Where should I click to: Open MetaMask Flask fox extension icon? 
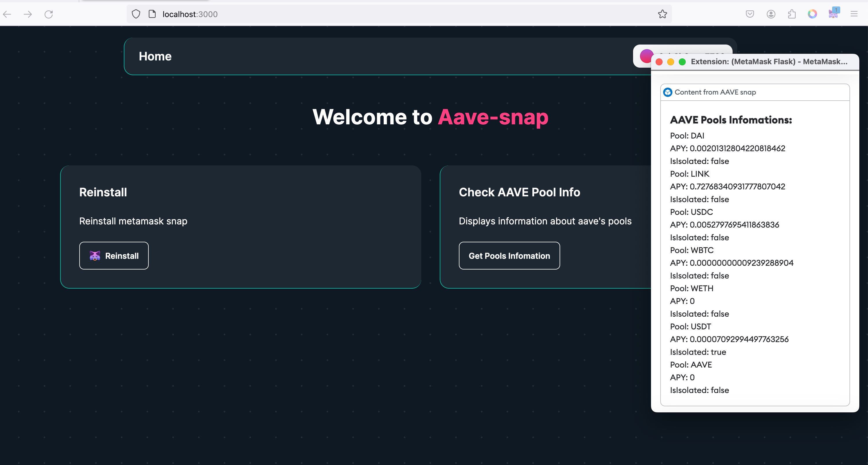(834, 14)
